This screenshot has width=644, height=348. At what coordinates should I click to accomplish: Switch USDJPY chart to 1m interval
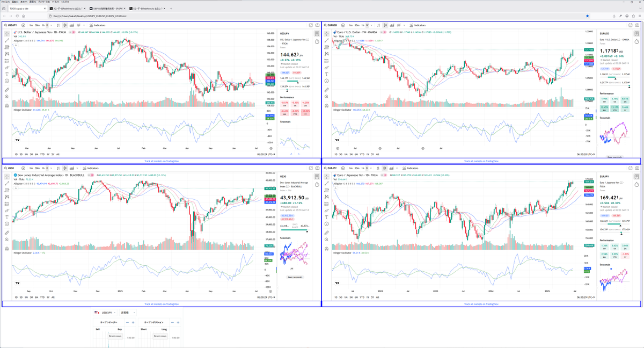coord(31,25)
